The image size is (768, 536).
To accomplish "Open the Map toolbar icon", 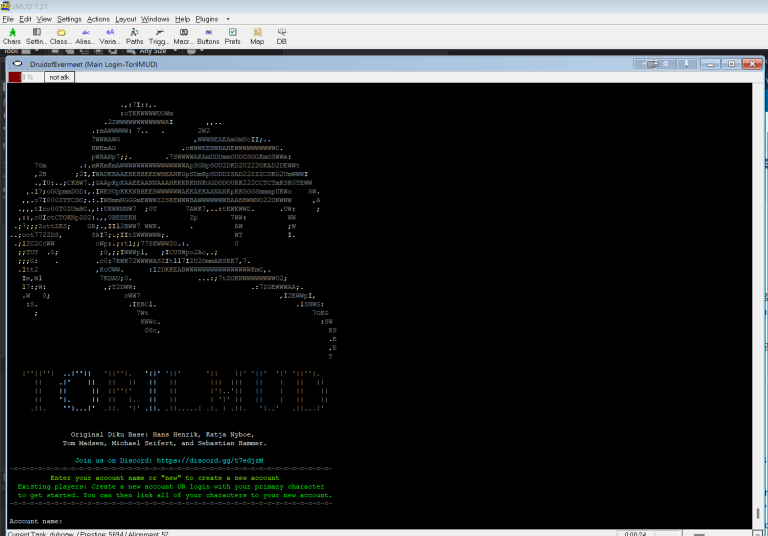I will [x=257, y=36].
